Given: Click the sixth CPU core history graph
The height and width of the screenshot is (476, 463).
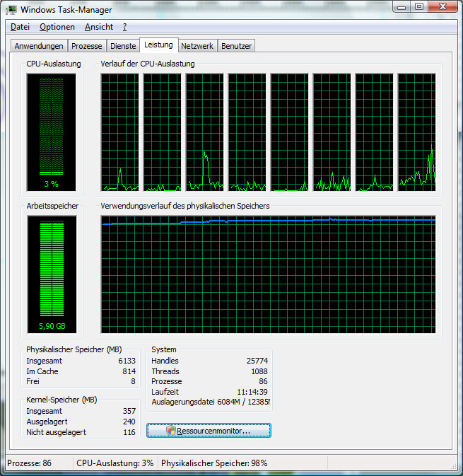Looking at the screenshot, I should point(332,132).
